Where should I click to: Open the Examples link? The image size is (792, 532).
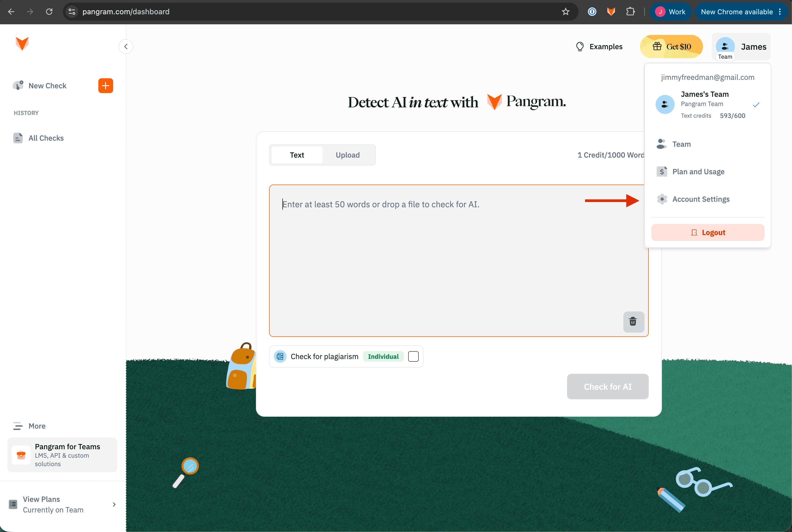[x=599, y=47]
